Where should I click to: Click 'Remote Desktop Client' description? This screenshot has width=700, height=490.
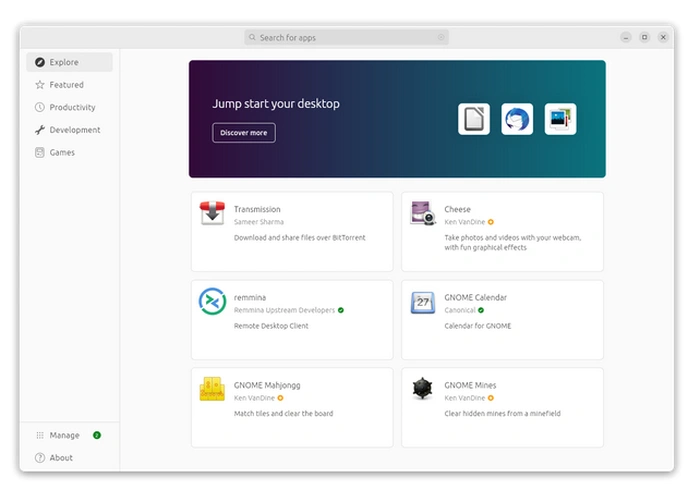(271, 326)
